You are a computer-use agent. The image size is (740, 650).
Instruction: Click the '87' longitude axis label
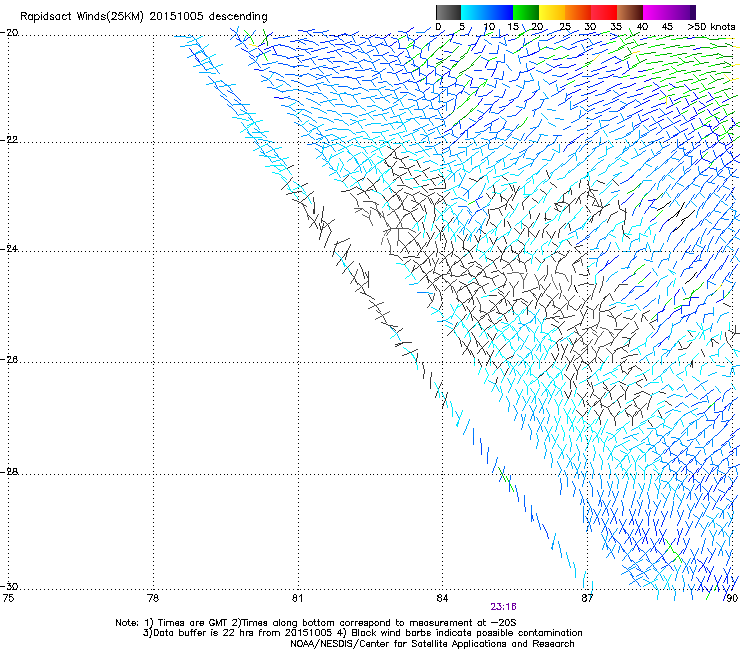[587, 598]
